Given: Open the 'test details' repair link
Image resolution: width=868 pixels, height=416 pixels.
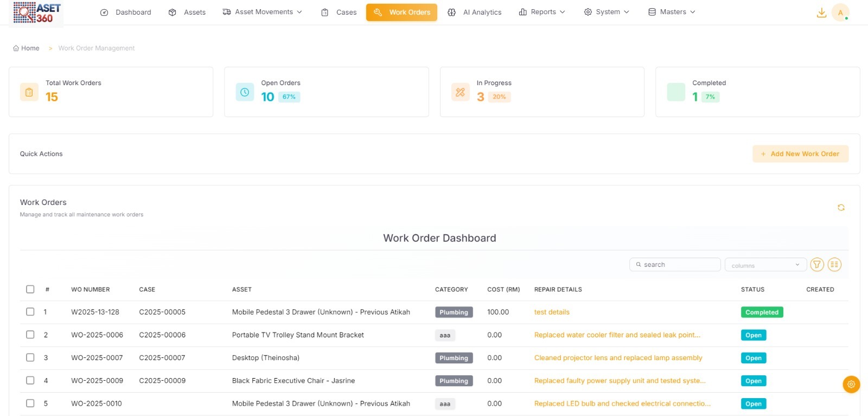Looking at the screenshot, I should (x=552, y=312).
